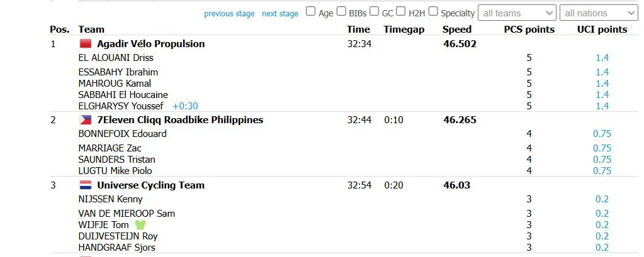Open rider NIJSSEN Kenny profile
Image resolution: width=644 pixels, height=257 pixels.
111,199
